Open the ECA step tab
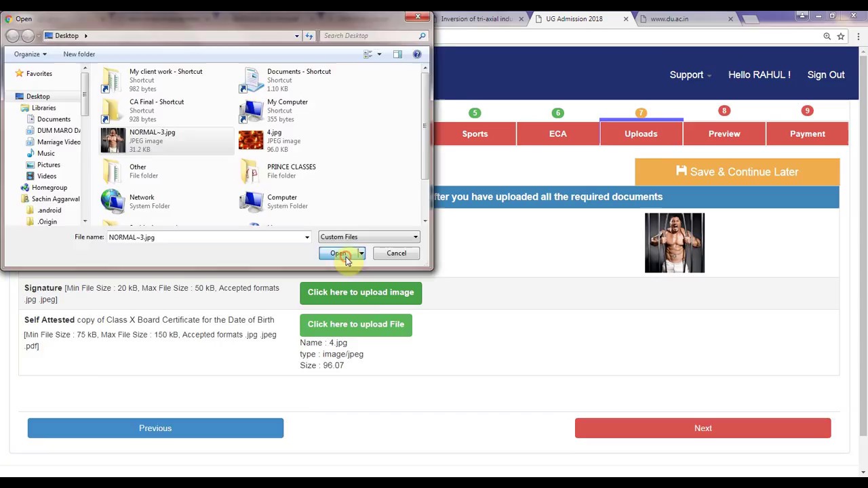The height and width of the screenshot is (488, 868). (558, 134)
